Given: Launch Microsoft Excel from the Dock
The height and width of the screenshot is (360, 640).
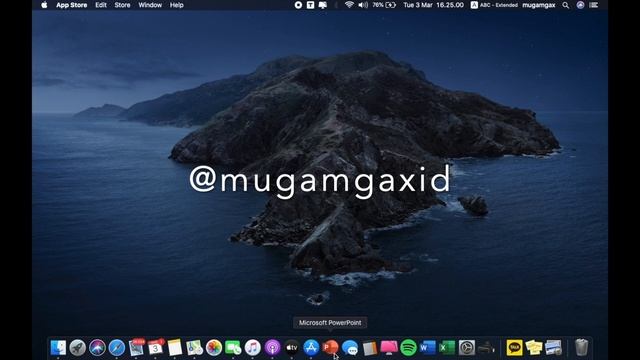Looking at the screenshot, I should (447, 348).
